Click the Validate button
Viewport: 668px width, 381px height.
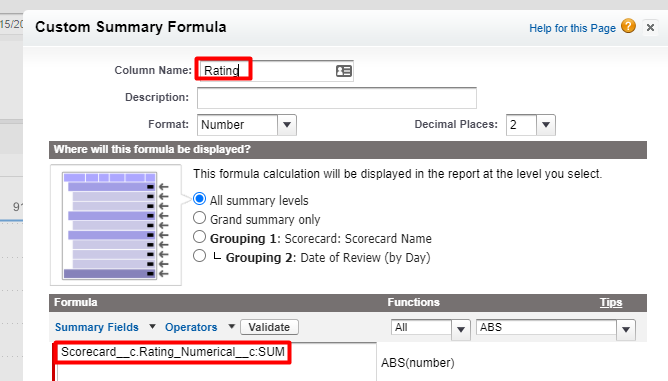point(269,327)
